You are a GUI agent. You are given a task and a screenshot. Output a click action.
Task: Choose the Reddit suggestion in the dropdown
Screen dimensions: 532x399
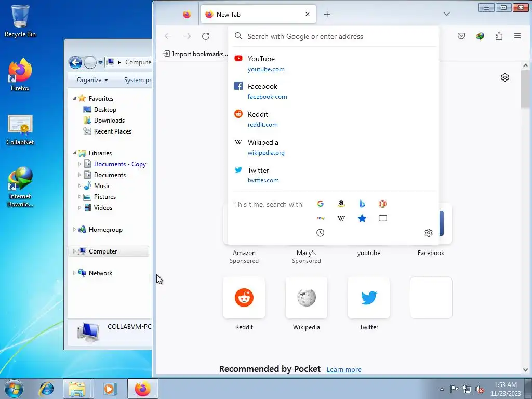pos(333,119)
